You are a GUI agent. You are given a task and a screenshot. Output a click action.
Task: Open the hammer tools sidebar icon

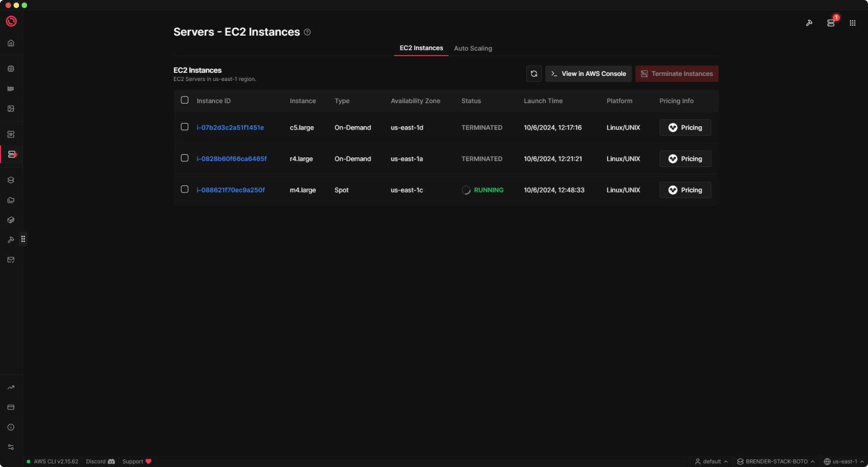[x=11, y=240]
